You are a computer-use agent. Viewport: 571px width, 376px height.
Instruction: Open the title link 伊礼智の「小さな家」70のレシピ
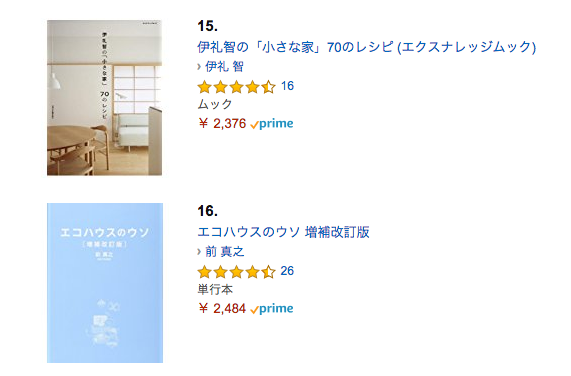(x=366, y=47)
